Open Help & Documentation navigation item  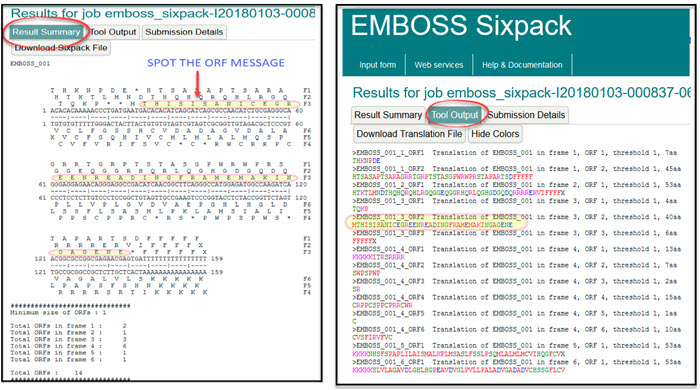[x=522, y=65]
